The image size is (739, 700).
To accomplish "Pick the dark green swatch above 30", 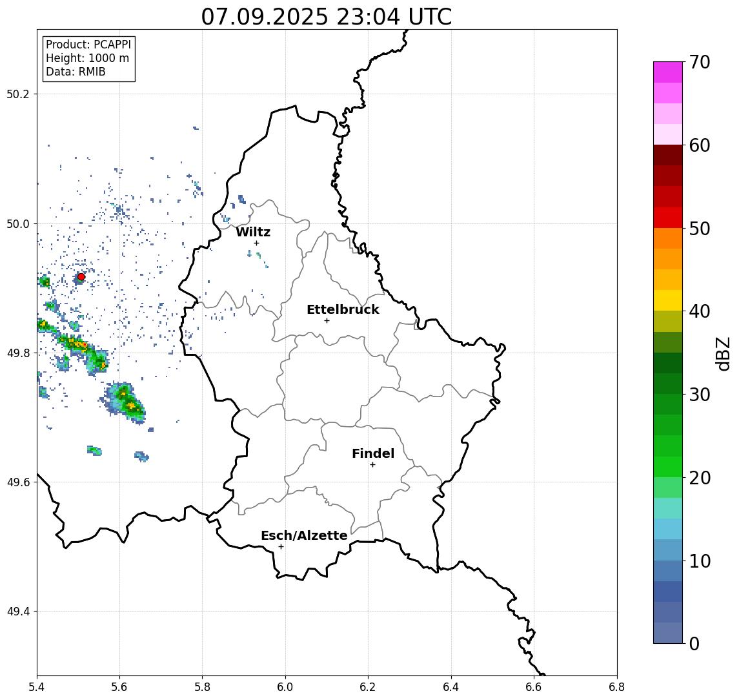I will 668,384.
